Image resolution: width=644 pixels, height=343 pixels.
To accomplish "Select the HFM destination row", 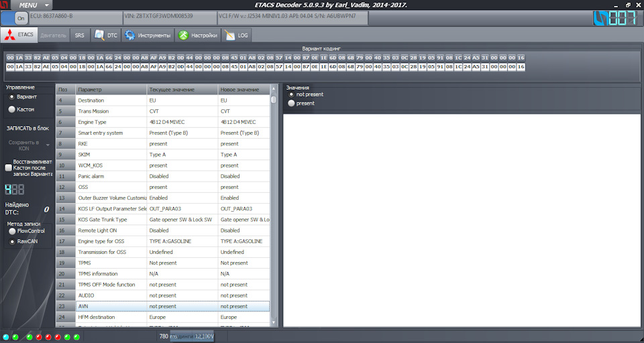I will (163, 317).
